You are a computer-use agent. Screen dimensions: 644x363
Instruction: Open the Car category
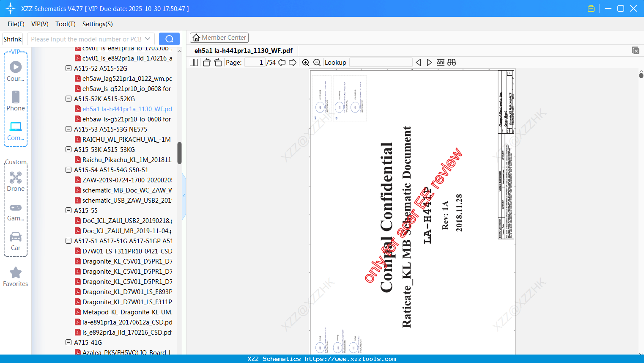click(x=16, y=241)
